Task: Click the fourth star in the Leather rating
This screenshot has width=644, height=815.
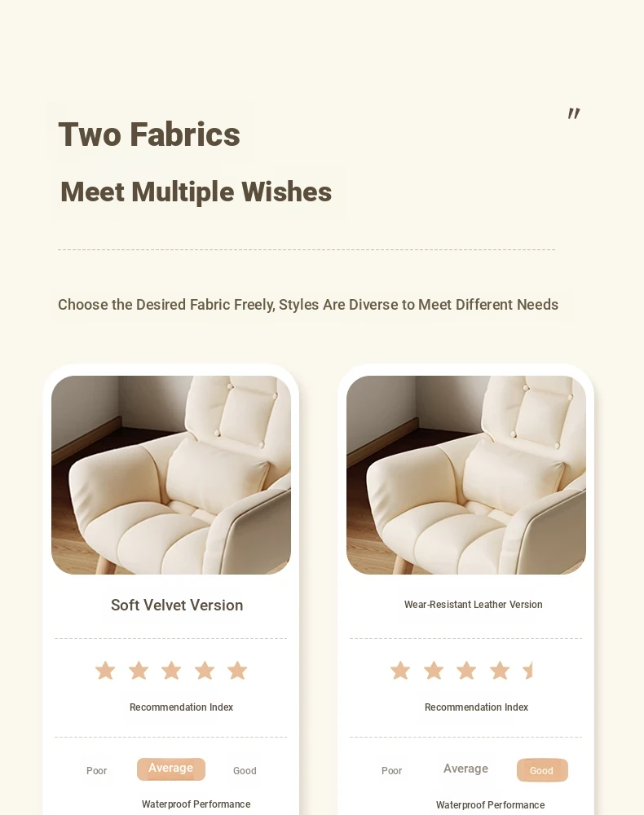Action: [x=500, y=670]
